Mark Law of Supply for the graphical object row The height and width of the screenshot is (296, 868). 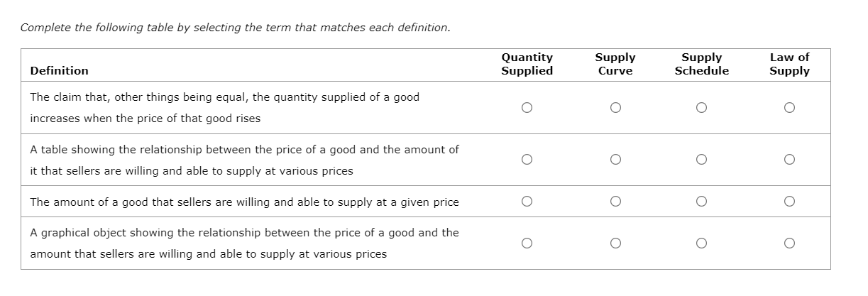[x=789, y=243]
